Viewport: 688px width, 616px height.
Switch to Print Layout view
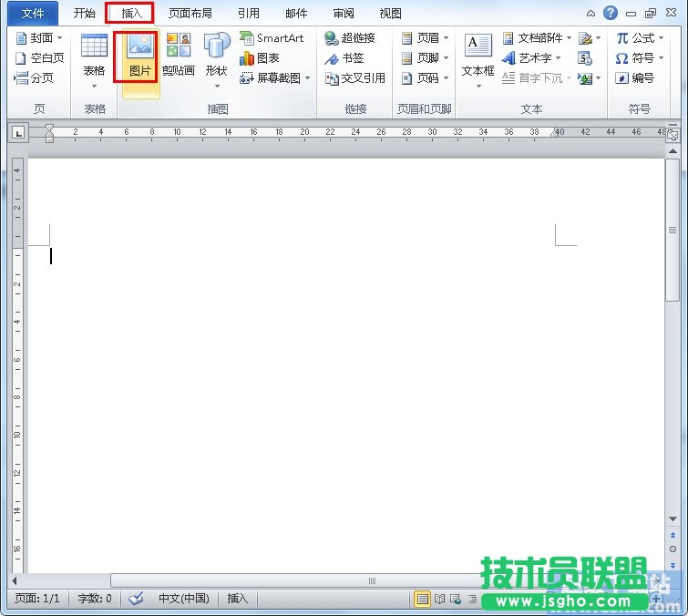point(422,599)
